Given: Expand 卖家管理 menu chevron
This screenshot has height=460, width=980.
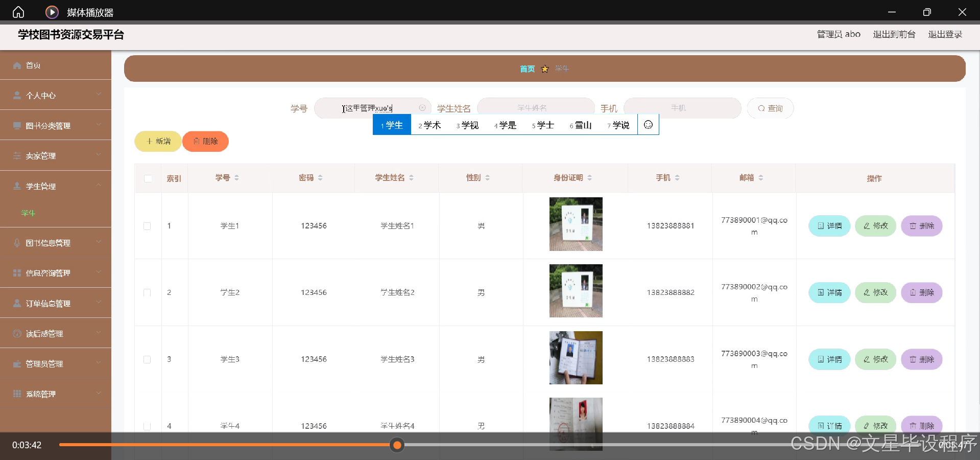Looking at the screenshot, I should 99,155.
